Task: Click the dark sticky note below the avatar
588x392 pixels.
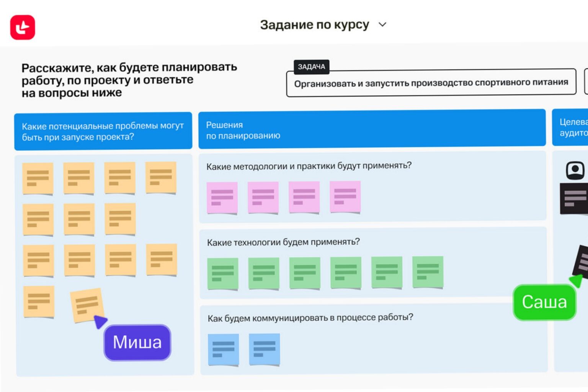Action: [573, 198]
